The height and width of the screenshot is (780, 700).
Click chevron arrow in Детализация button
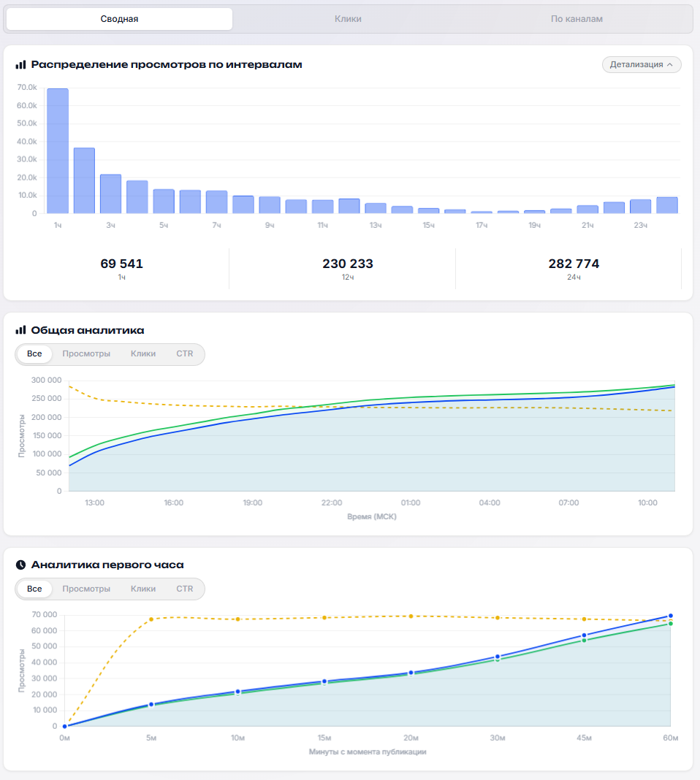(x=669, y=65)
